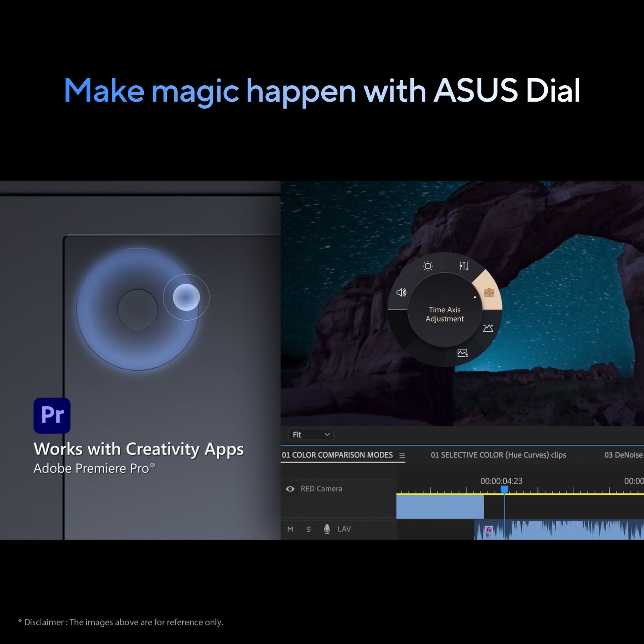The image size is (644, 644).
Task: Hide the RED Camera track with the eye icon
Action: pyautogui.click(x=290, y=489)
